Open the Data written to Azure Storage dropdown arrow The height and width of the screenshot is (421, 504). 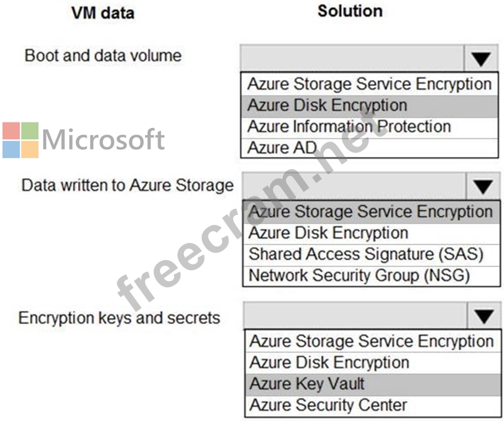coord(483,186)
